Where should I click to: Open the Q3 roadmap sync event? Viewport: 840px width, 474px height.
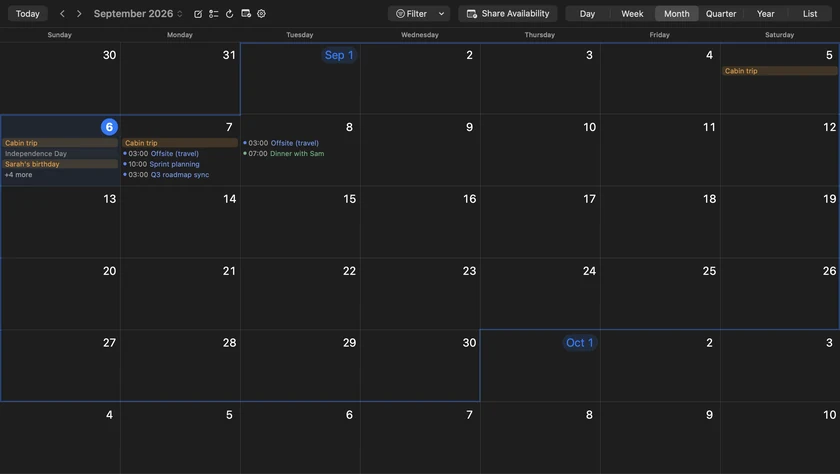167,175
